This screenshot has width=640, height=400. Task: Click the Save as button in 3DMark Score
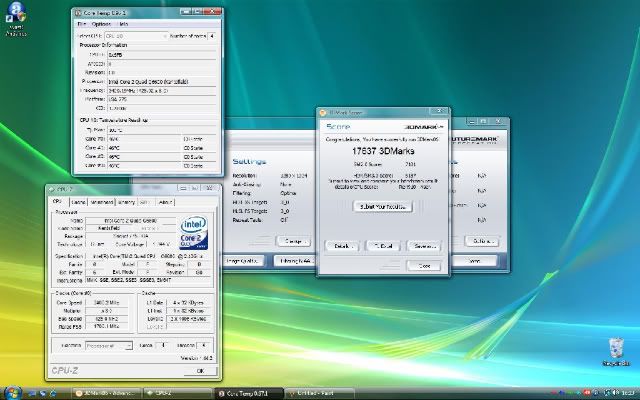coord(424,246)
